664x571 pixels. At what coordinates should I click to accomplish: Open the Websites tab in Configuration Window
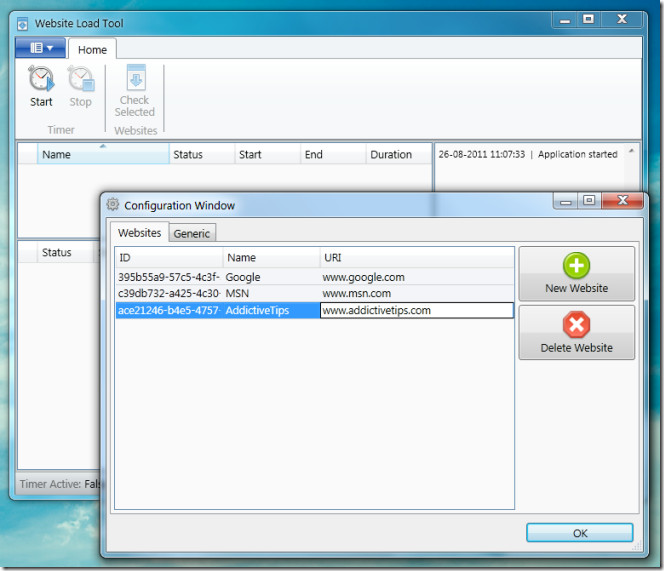139,233
